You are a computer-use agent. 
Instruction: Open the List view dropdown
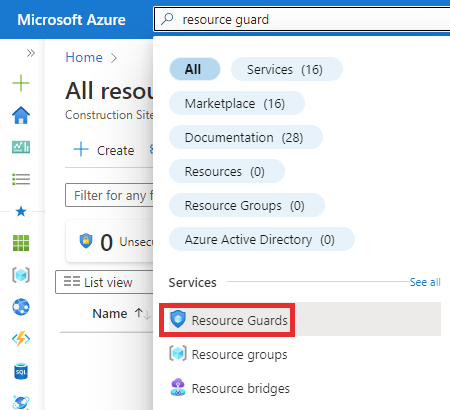[x=104, y=282]
